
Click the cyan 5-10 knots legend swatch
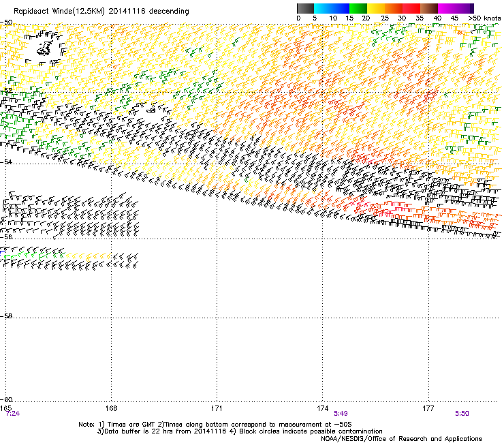coord(323,8)
